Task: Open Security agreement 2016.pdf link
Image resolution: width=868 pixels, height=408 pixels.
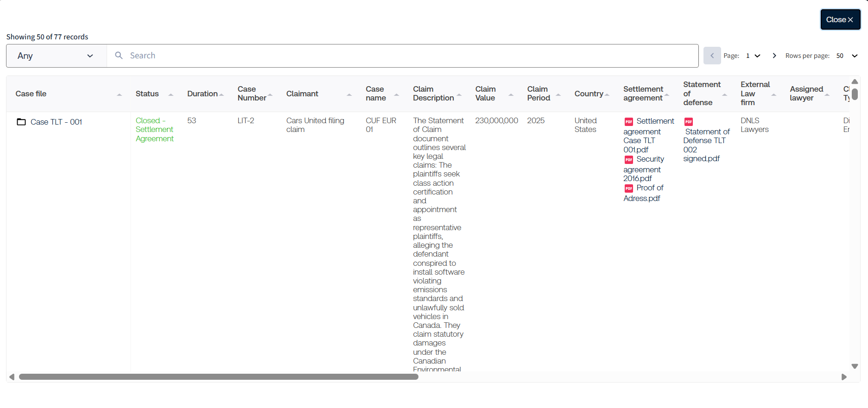Action: [644, 169]
